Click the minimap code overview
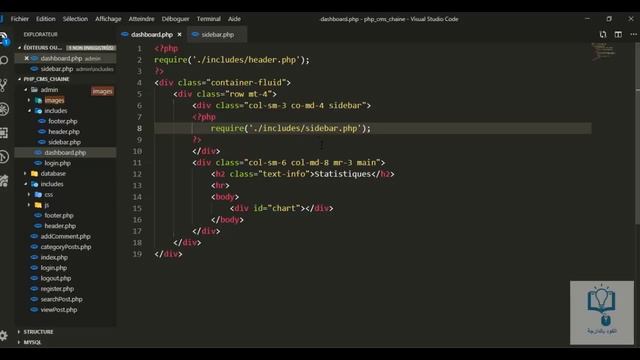The height and width of the screenshot is (360, 640). point(603,51)
